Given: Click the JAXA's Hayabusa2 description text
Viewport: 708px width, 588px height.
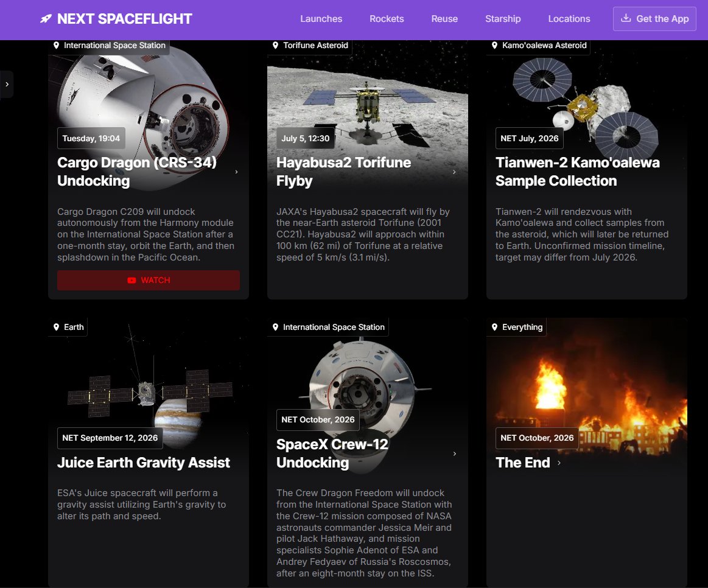Looking at the screenshot, I should coord(363,234).
